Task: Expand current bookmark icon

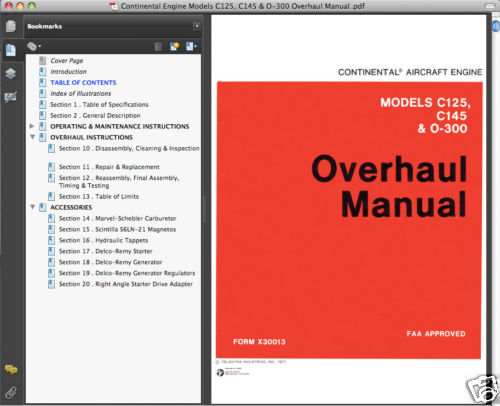Action: click(191, 47)
